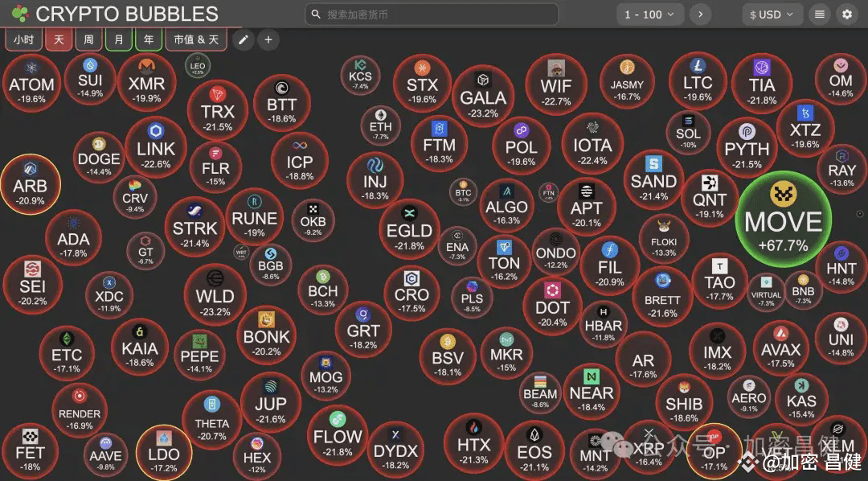Click the SHIB coin logo icon
868x481 pixels.
click(684, 389)
